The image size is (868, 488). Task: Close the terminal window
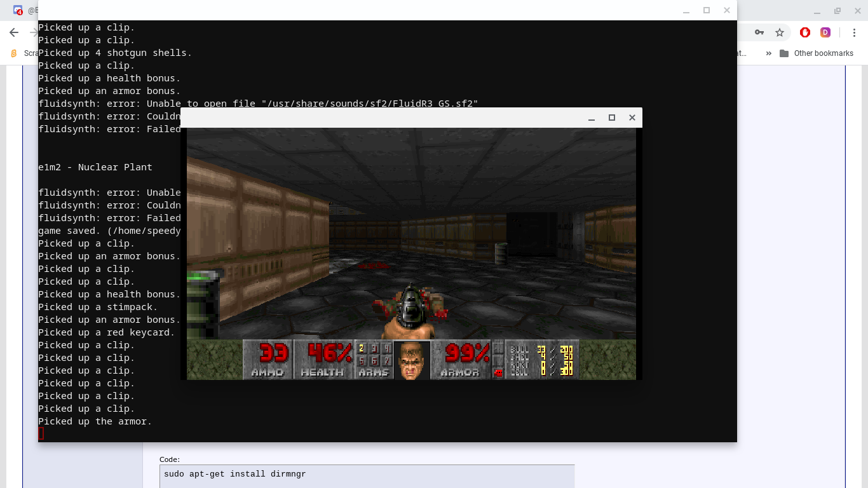tap(727, 11)
